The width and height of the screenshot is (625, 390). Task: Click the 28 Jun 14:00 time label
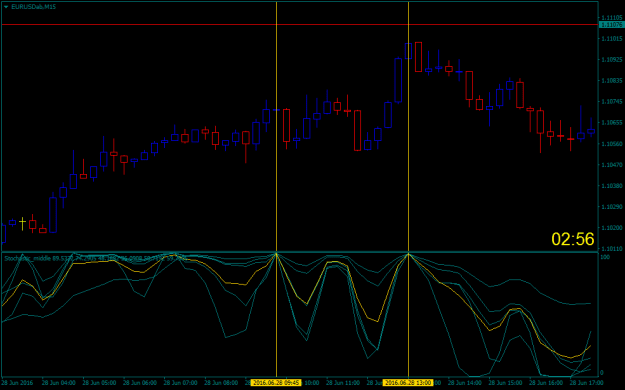point(465,383)
